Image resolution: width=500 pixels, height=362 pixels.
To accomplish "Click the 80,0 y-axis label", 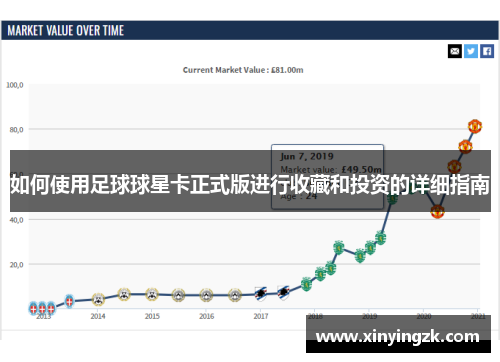I will 16,130.
